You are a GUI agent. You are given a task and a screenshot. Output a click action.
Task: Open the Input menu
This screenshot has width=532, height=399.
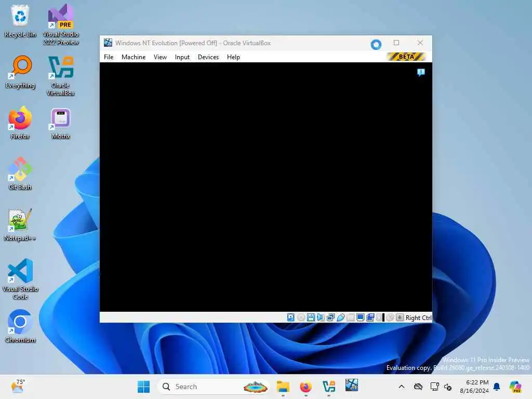click(x=182, y=57)
